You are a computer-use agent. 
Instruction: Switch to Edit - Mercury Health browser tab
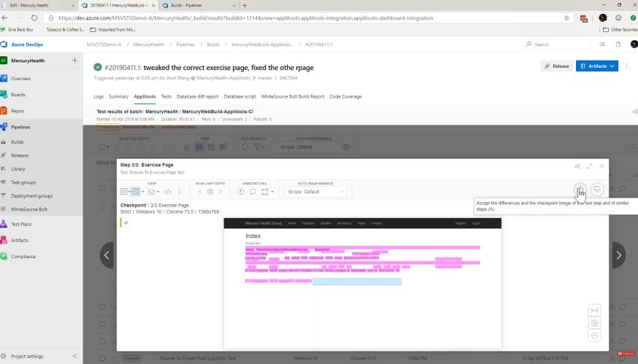[38, 5]
